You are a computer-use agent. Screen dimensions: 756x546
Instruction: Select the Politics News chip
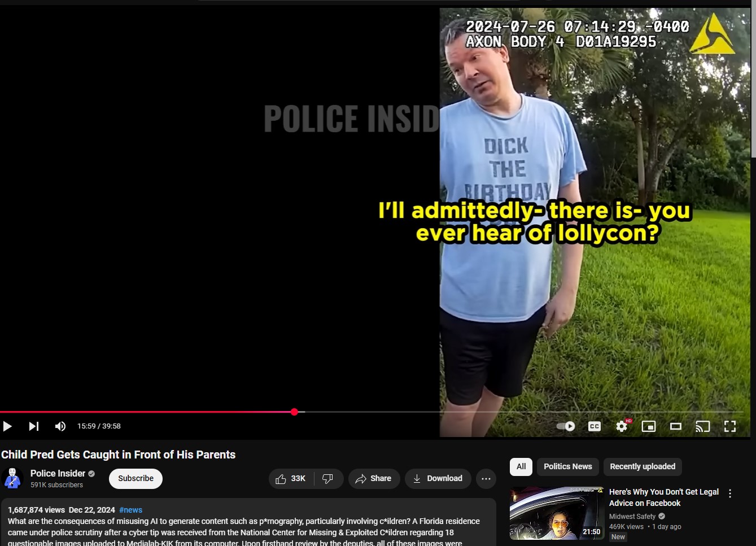568,466
